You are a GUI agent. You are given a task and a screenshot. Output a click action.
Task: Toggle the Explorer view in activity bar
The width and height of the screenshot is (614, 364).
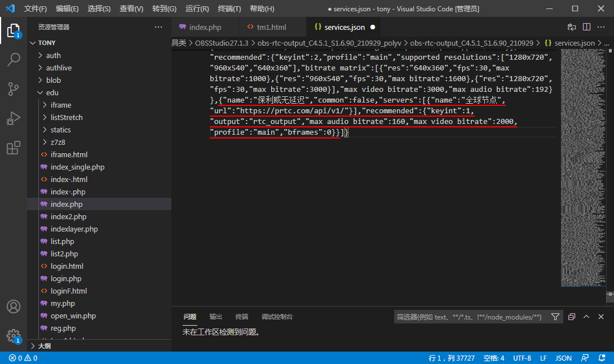click(x=14, y=30)
